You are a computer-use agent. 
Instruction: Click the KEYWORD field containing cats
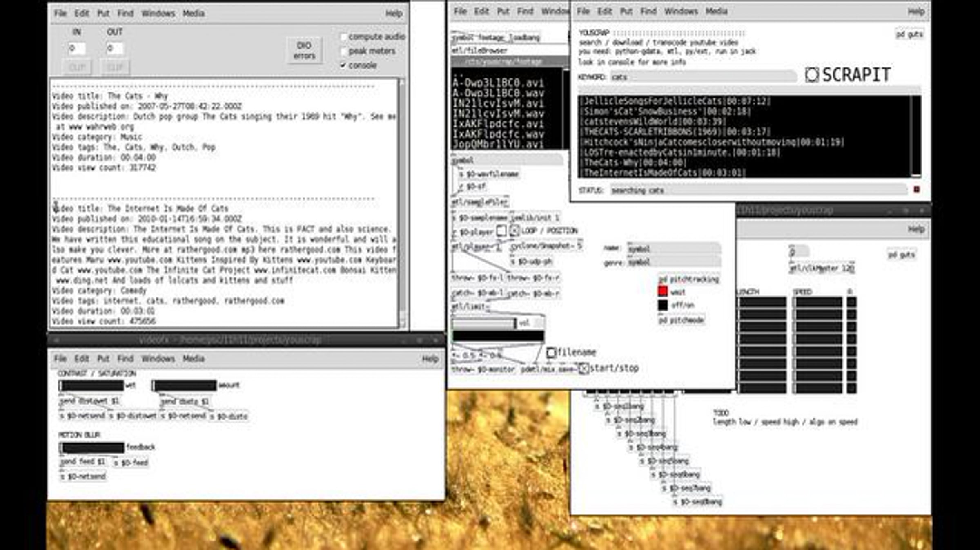coord(703,77)
